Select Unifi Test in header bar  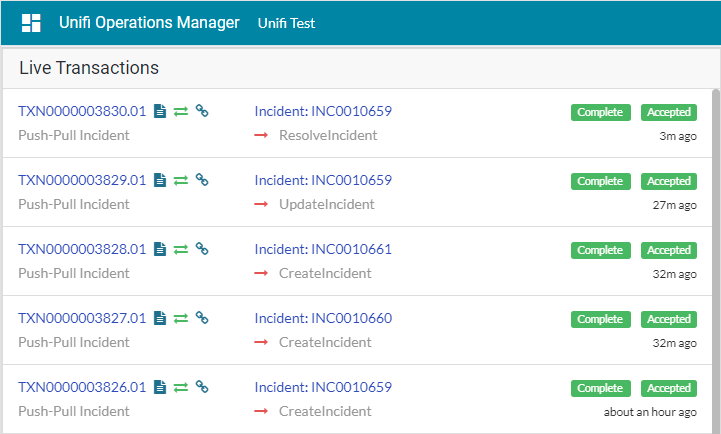(286, 23)
